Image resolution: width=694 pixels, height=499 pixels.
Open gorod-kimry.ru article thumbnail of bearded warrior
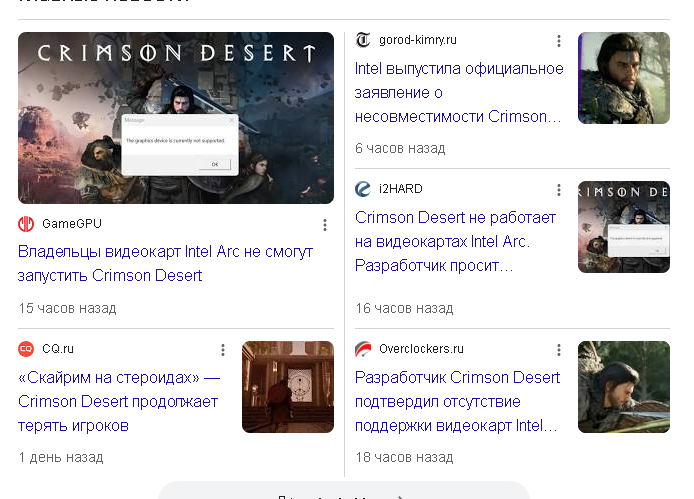coord(624,78)
